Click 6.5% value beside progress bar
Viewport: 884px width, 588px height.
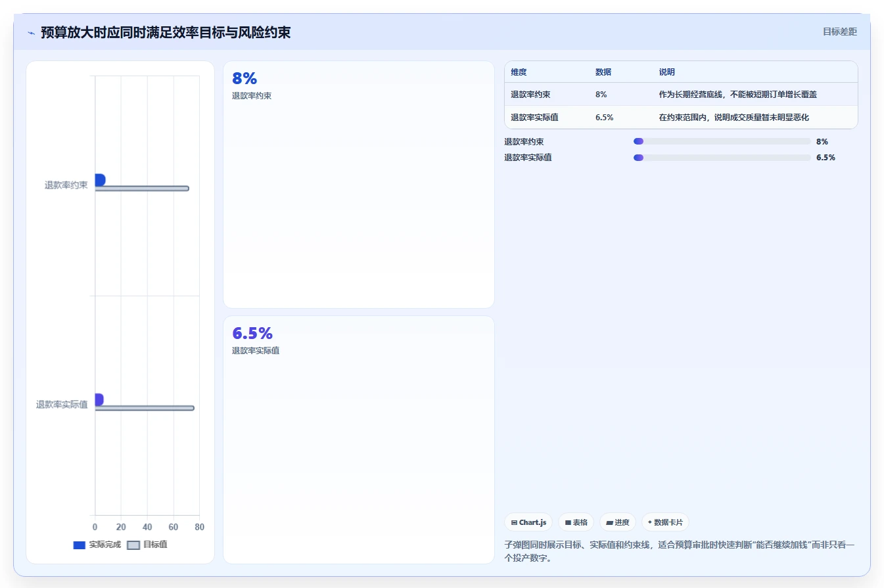click(x=826, y=158)
